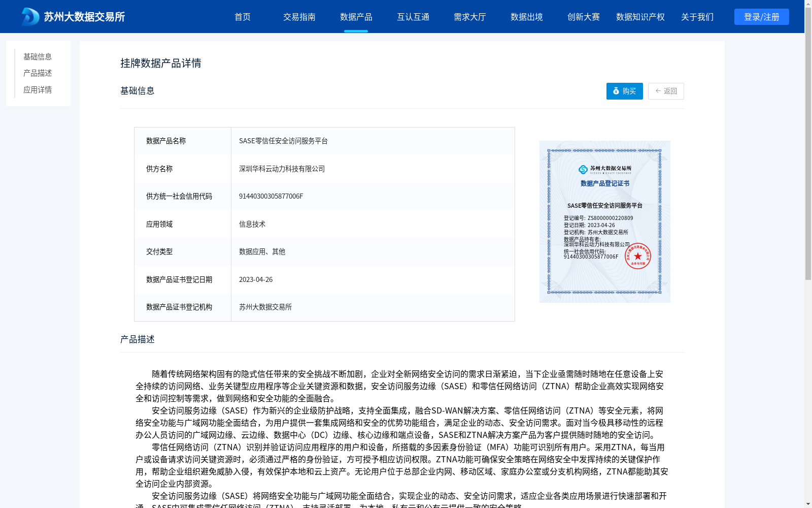Switch to the 互认互通 section
Image resolution: width=812 pixels, height=508 pixels.
[413, 16]
